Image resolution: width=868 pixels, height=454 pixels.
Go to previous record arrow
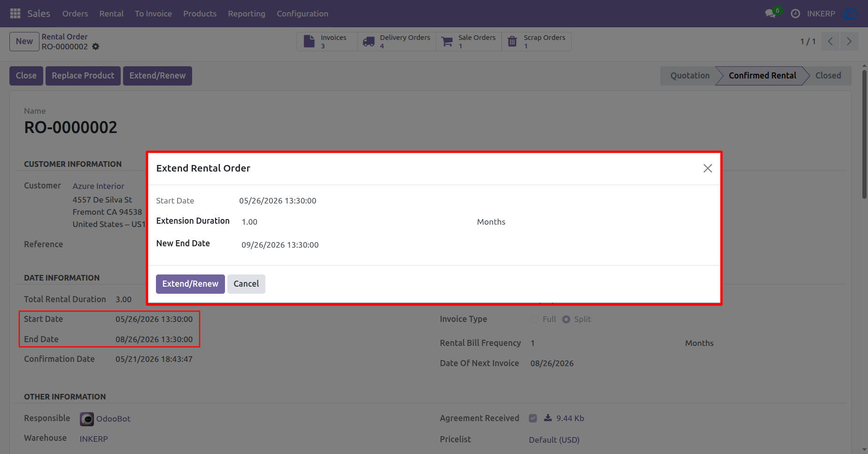click(x=830, y=41)
